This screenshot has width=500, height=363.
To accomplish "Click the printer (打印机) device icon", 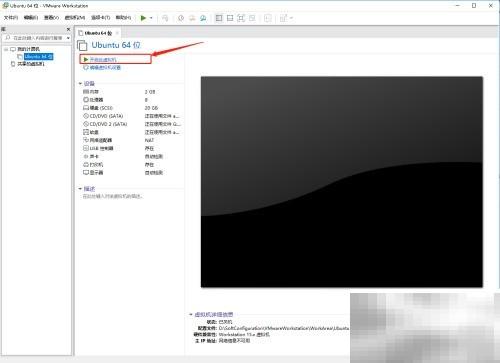I will (x=86, y=164).
